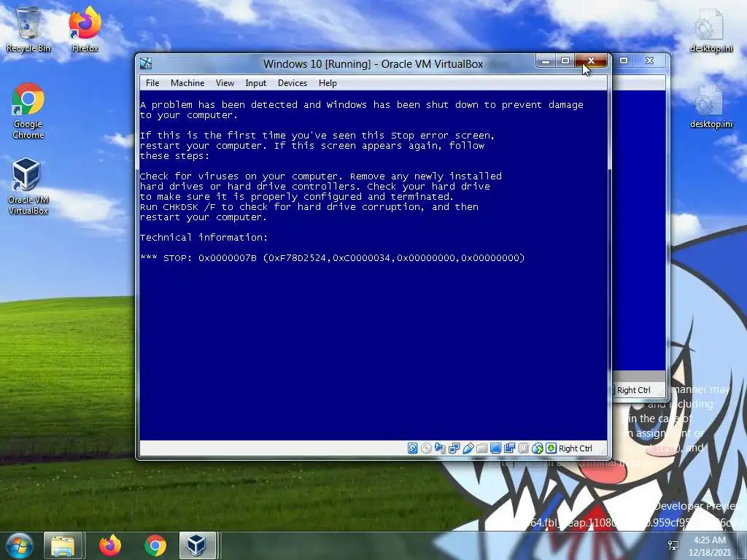Click the network adapter indicator icon
The width and height of the screenshot is (747, 560).
point(454,448)
